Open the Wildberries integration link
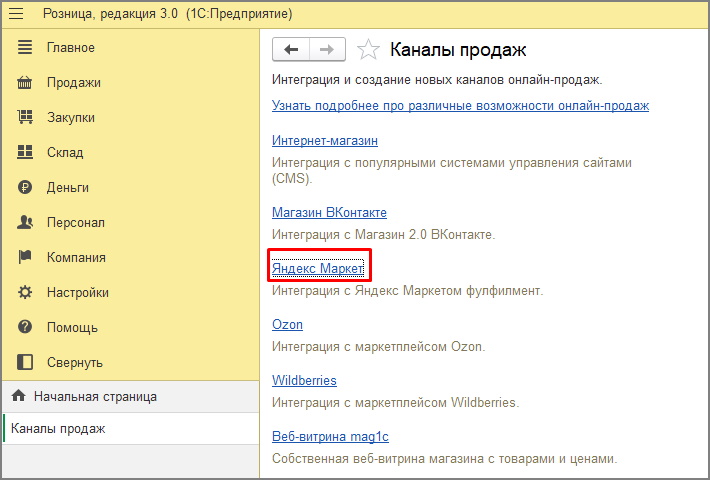This screenshot has width=710, height=480. click(x=304, y=380)
